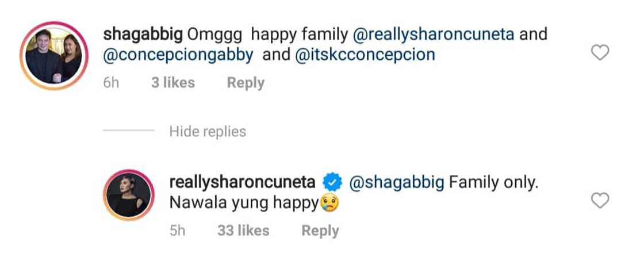The width and height of the screenshot is (644, 272).
Task: Like the shagabbig comment with heart icon
Action: (600, 53)
